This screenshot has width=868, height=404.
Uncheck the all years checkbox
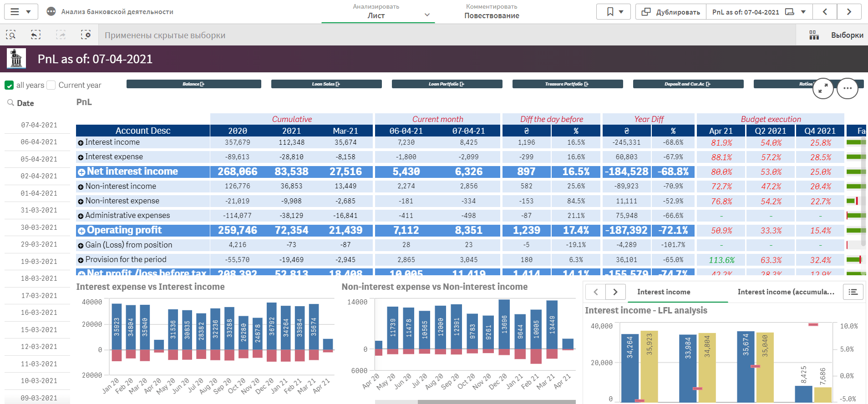coord(9,86)
